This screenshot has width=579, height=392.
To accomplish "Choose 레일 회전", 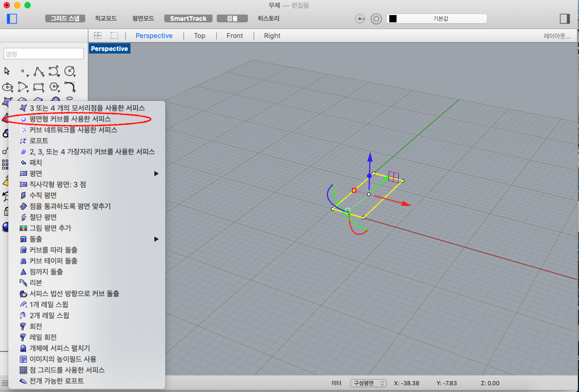I will click(87, 337).
